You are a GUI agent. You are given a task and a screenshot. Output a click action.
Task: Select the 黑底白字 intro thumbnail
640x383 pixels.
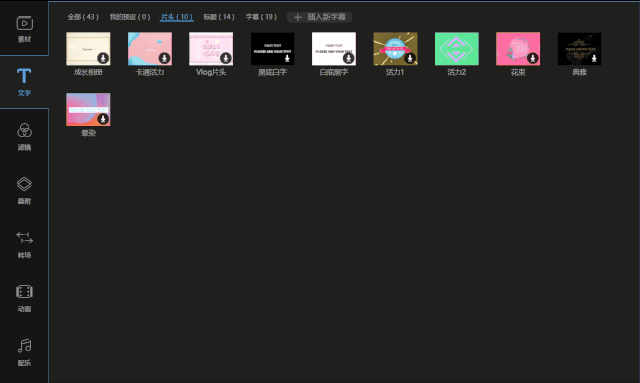coord(272,49)
